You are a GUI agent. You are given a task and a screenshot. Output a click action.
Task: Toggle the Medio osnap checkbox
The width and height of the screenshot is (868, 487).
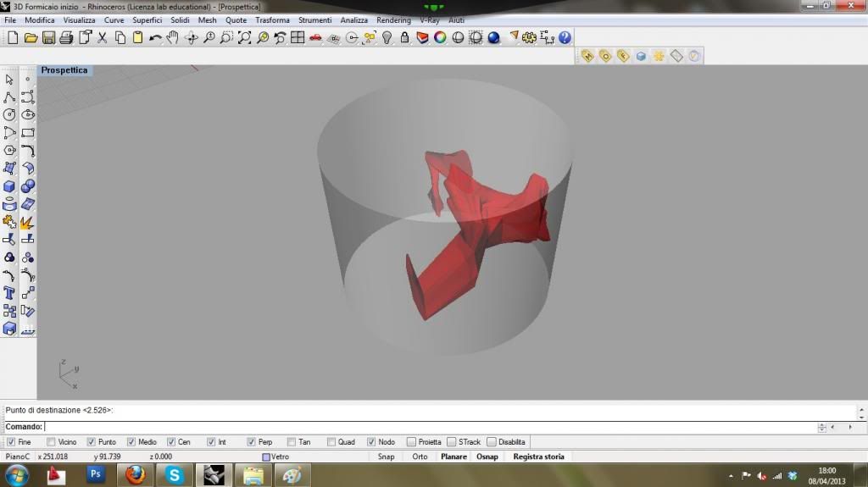[131, 441]
